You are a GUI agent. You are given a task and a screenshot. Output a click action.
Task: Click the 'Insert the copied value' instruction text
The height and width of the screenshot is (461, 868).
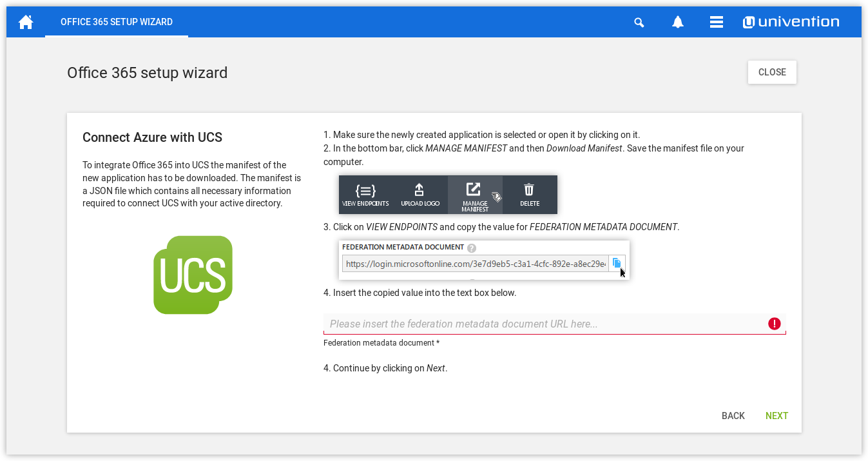click(420, 293)
